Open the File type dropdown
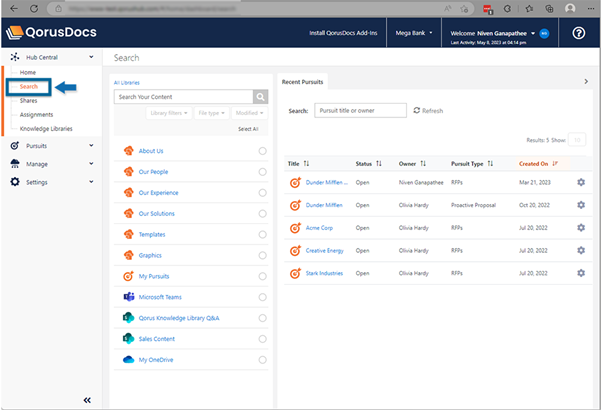The height and width of the screenshot is (410, 602). coord(212,113)
